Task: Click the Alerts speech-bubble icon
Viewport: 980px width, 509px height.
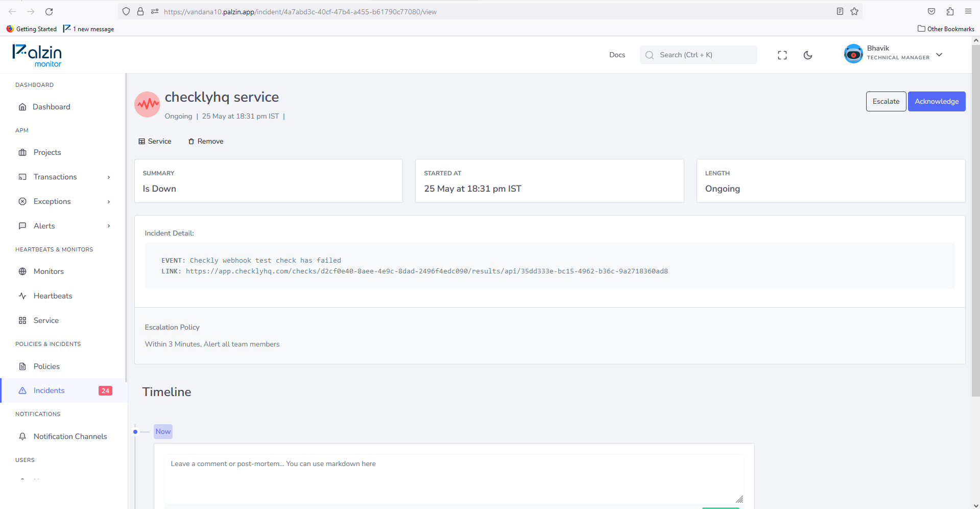Action: click(x=22, y=226)
